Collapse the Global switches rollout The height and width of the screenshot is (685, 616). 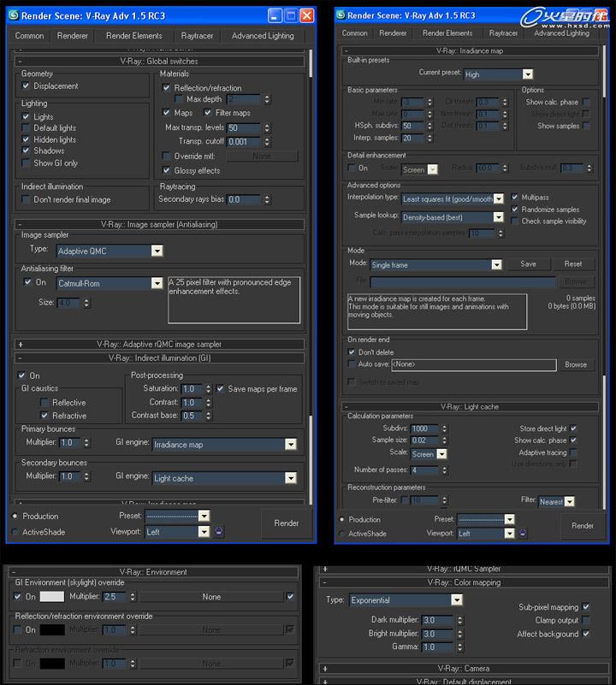click(160, 62)
